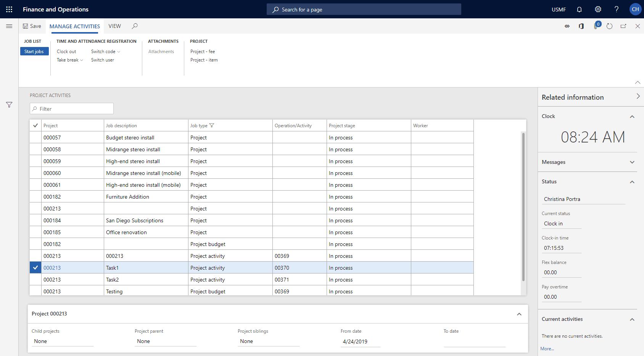Click the Job type column filter icon
Viewport: 644px width, 356px height.
212,125
